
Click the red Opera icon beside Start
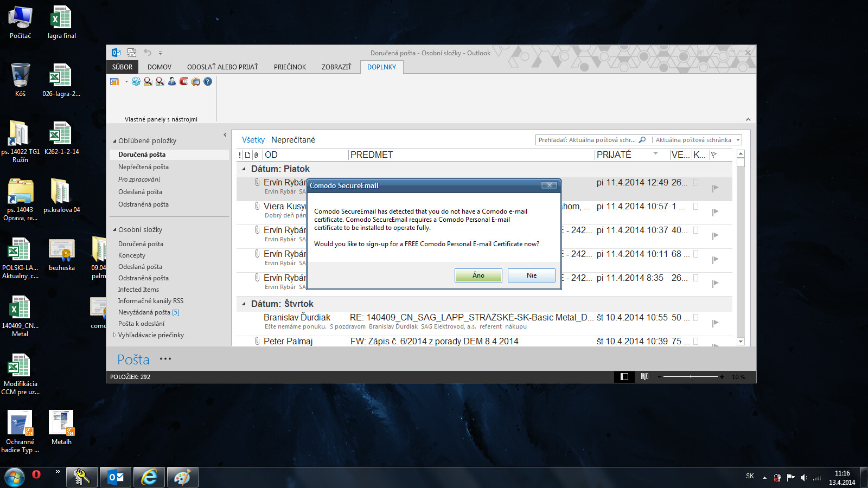pyautogui.click(x=36, y=474)
